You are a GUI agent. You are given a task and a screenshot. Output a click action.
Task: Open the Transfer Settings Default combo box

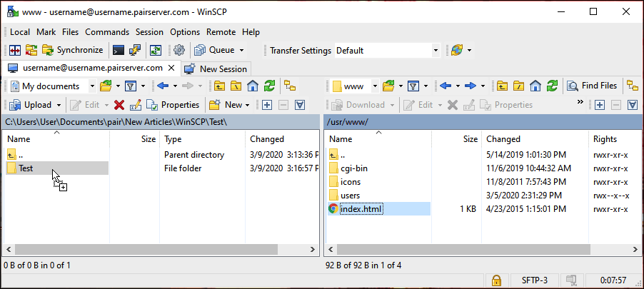pyautogui.click(x=387, y=51)
